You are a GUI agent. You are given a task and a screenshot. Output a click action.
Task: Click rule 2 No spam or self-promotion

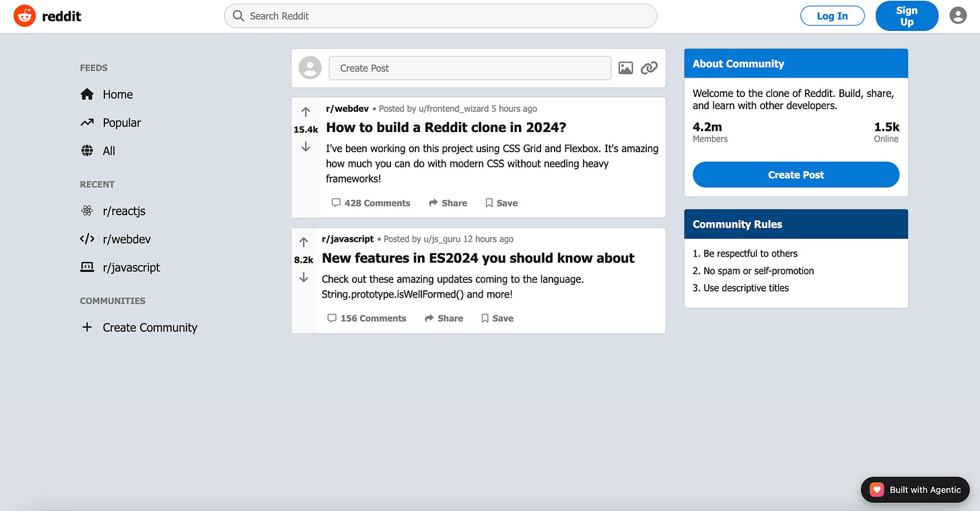(753, 271)
